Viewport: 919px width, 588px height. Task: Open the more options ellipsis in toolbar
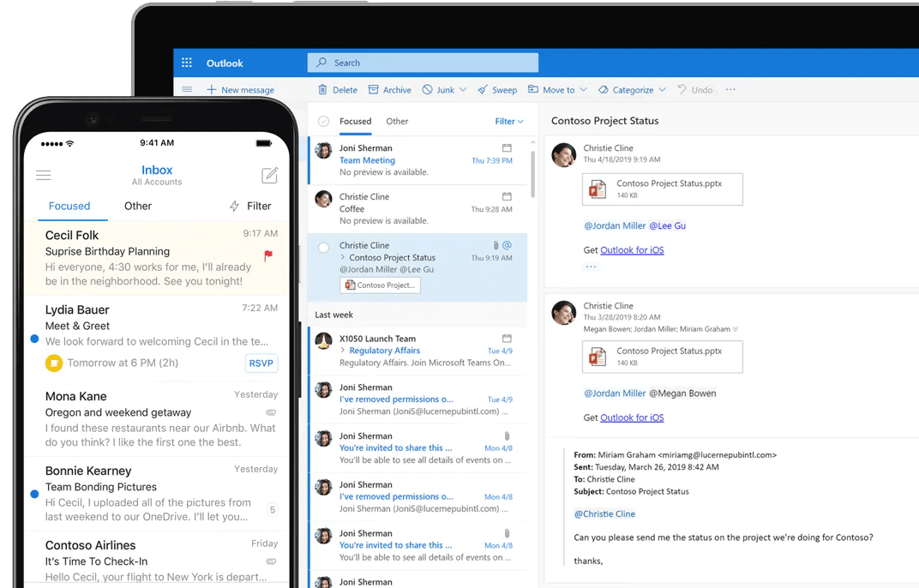pyautogui.click(x=730, y=90)
